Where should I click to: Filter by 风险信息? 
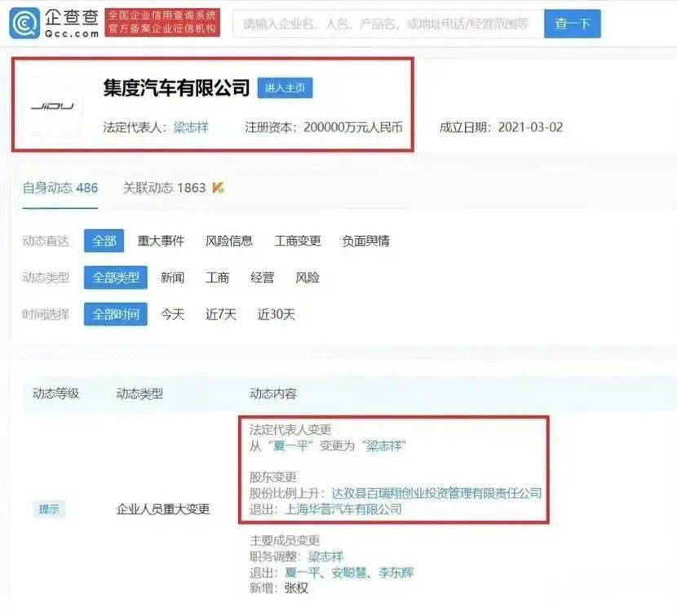[x=229, y=241]
